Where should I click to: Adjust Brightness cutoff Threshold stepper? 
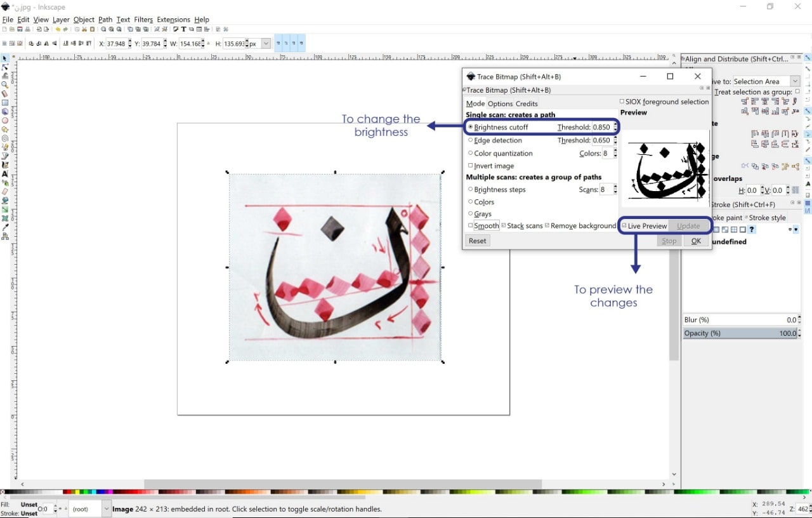(x=615, y=127)
